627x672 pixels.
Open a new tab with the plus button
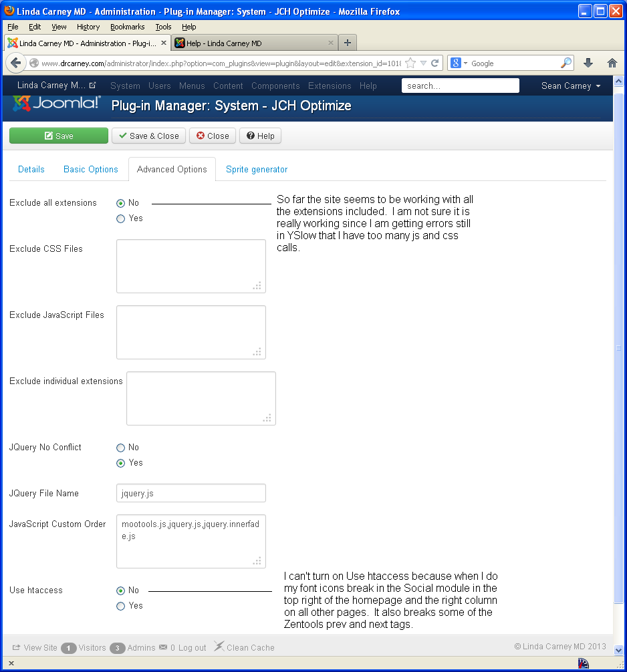pyautogui.click(x=348, y=43)
